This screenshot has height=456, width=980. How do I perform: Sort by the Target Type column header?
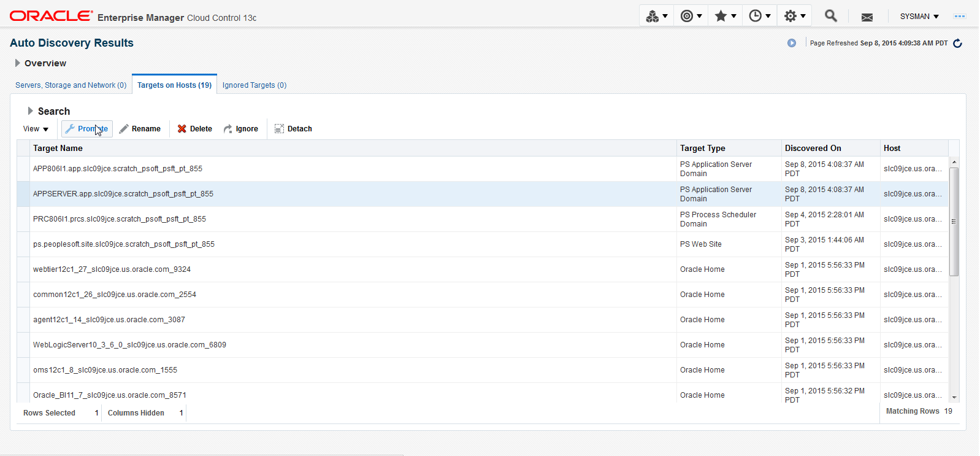(729, 148)
